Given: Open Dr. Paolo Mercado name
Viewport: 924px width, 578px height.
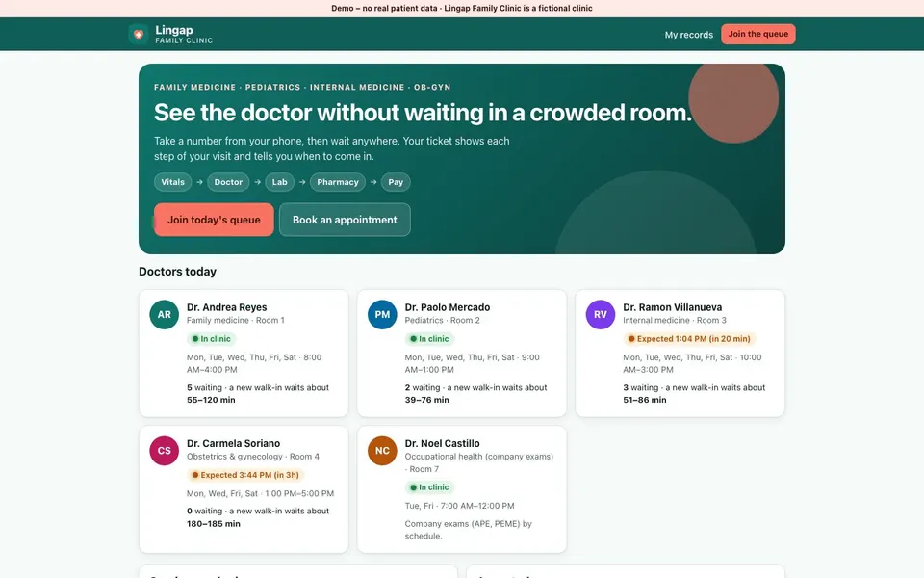Looking at the screenshot, I should point(448,307).
